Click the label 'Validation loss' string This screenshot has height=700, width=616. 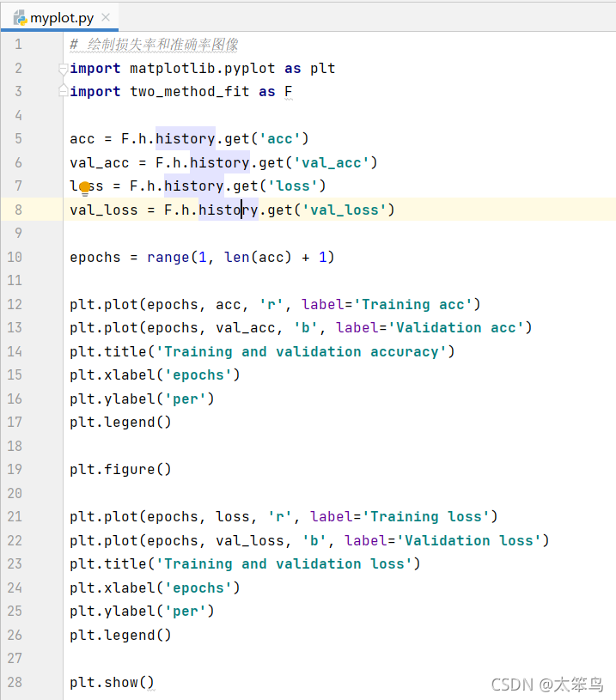point(469,540)
